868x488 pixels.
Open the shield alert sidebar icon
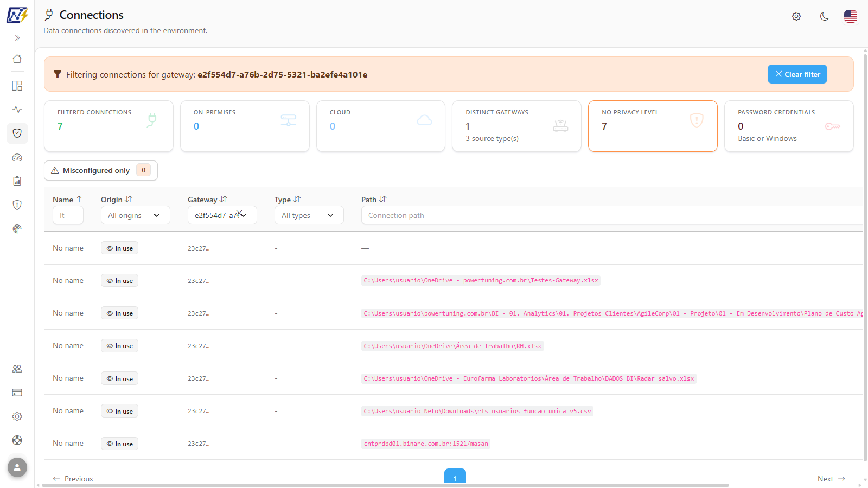pyautogui.click(x=17, y=205)
